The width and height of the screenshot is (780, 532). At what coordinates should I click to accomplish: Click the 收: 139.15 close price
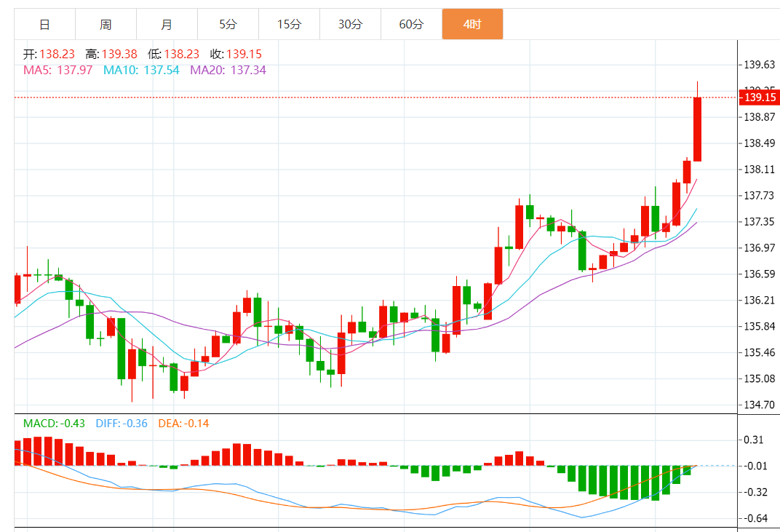point(235,55)
